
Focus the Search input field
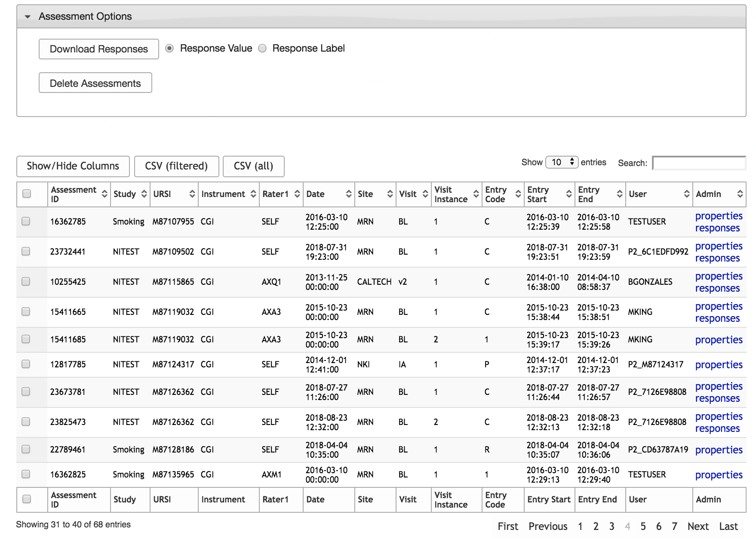699,163
